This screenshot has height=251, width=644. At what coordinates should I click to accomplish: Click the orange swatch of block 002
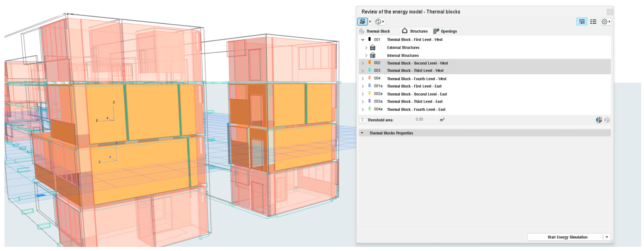[x=369, y=62]
